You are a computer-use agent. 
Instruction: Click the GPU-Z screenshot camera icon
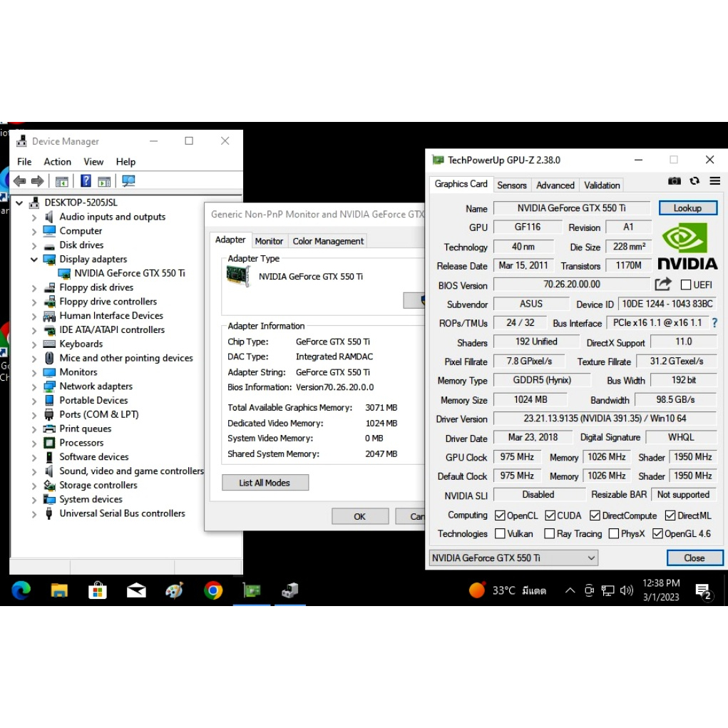(x=674, y=181)
